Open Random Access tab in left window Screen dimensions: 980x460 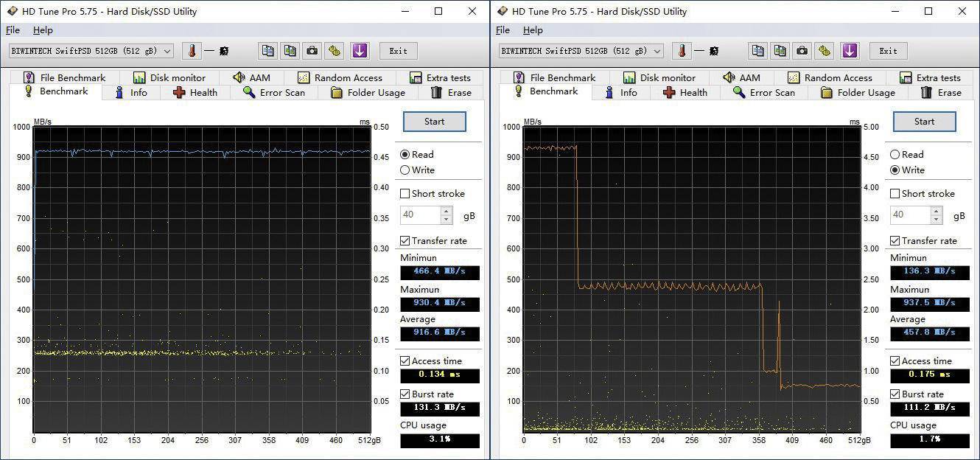pos(340,77)
